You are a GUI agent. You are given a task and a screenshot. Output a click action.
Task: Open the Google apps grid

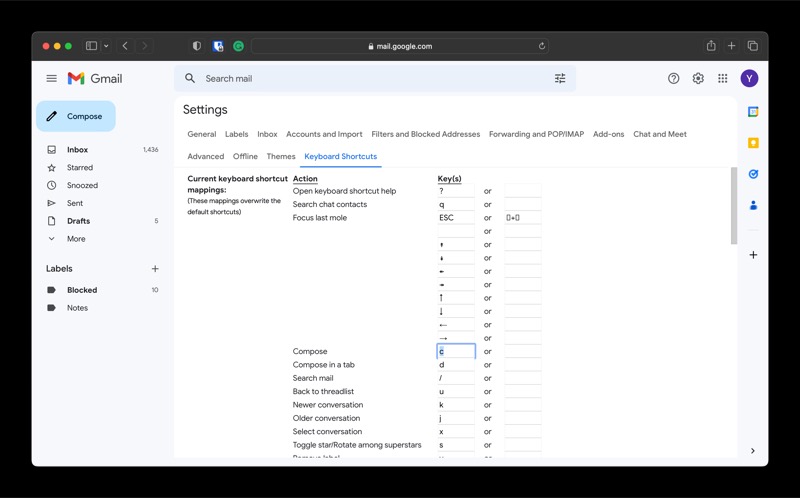pos(722,78)
